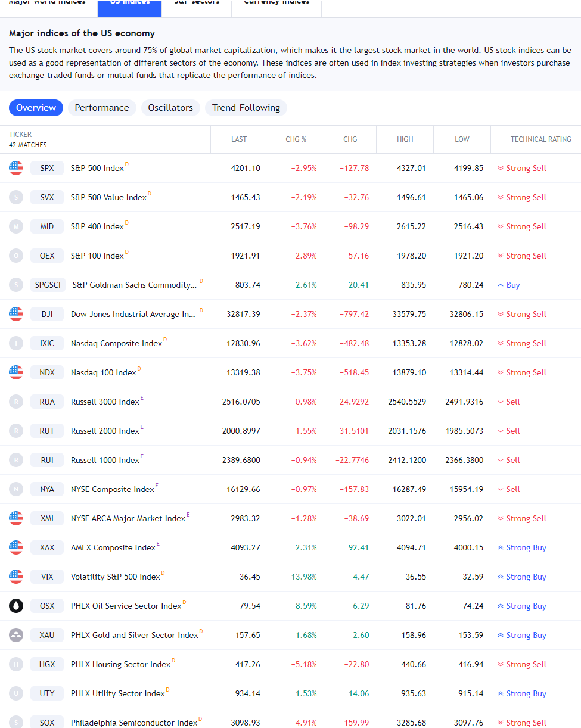Open the SPGSCI ticker link
This screenshot has height=728, width=581.
point(48,285)
